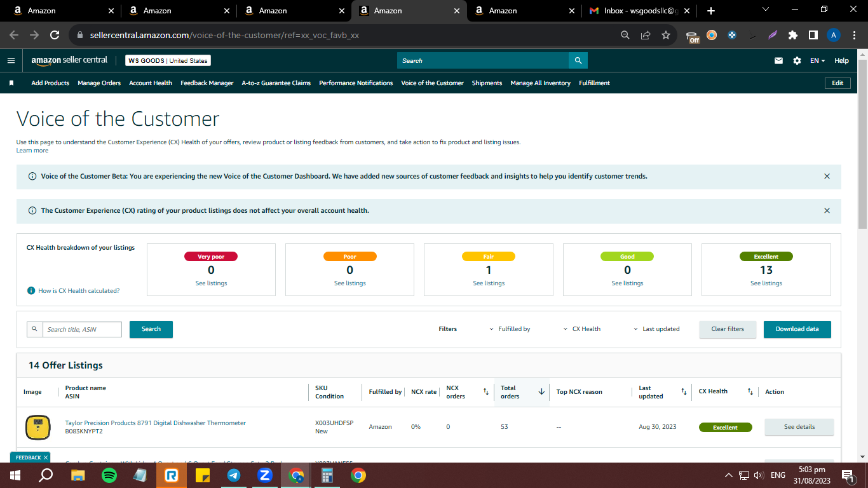Open Telegram from the taskbar
868x488 pixels.
coord(234,475)
